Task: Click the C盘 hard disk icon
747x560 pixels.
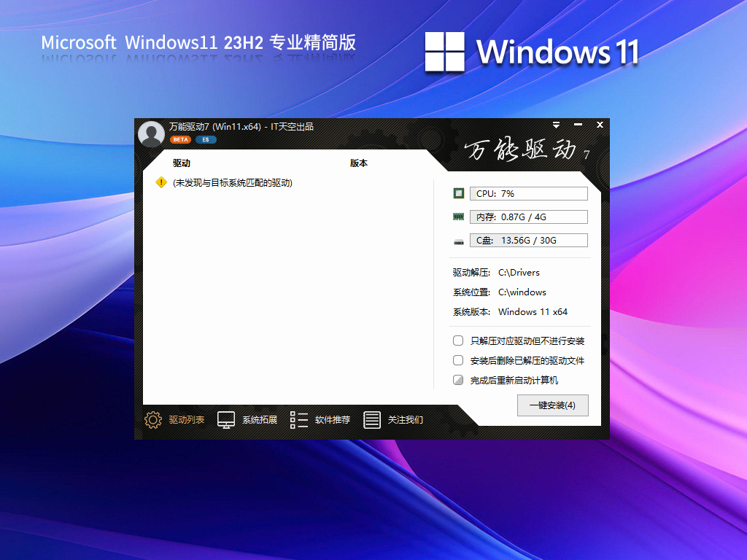Action: coord(459,240)
